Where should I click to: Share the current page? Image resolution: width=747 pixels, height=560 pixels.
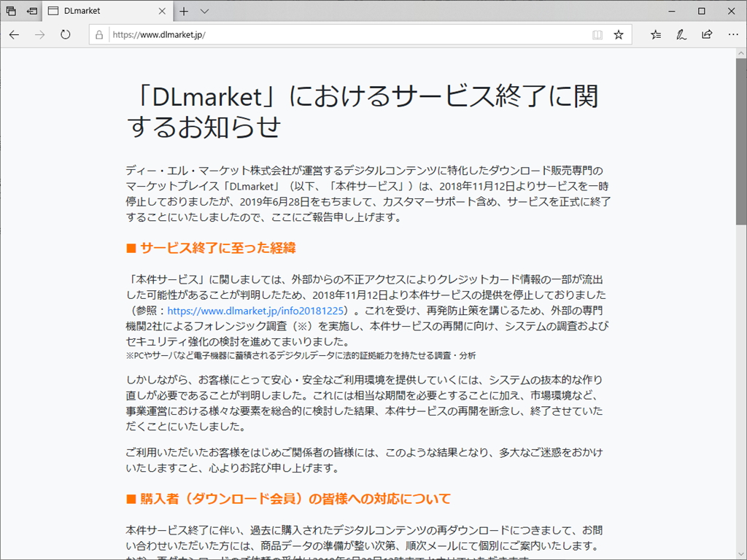pyautogui.click(x=705, y=34)
